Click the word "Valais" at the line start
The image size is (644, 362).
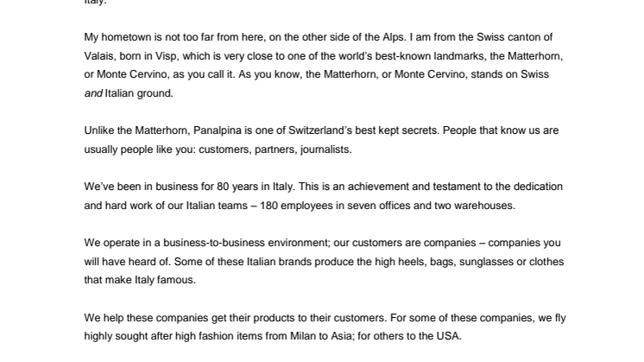98,56
